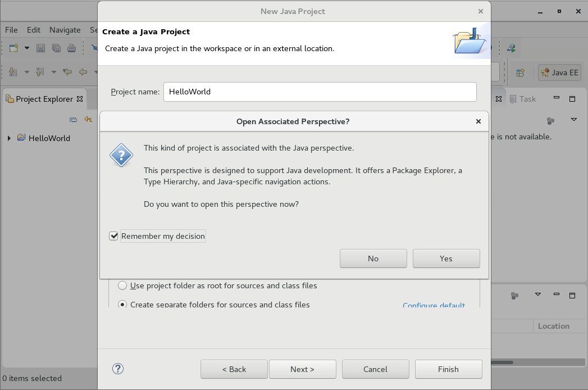Click the Save All toolbar icon
The height and width of the screenshot is (390, 588).
point(56,48)
